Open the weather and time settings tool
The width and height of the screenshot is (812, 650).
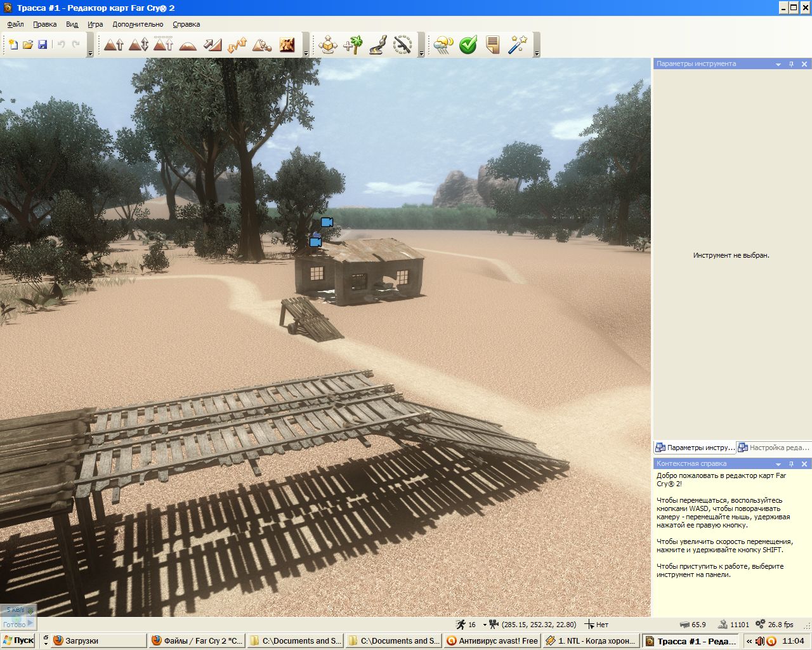443,45
